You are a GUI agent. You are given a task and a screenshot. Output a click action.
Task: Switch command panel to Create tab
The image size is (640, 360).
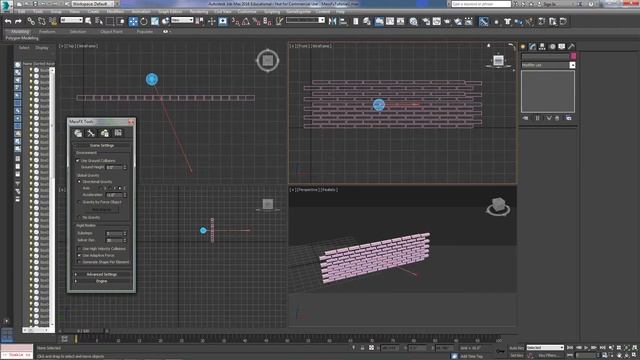pos(523,47)
